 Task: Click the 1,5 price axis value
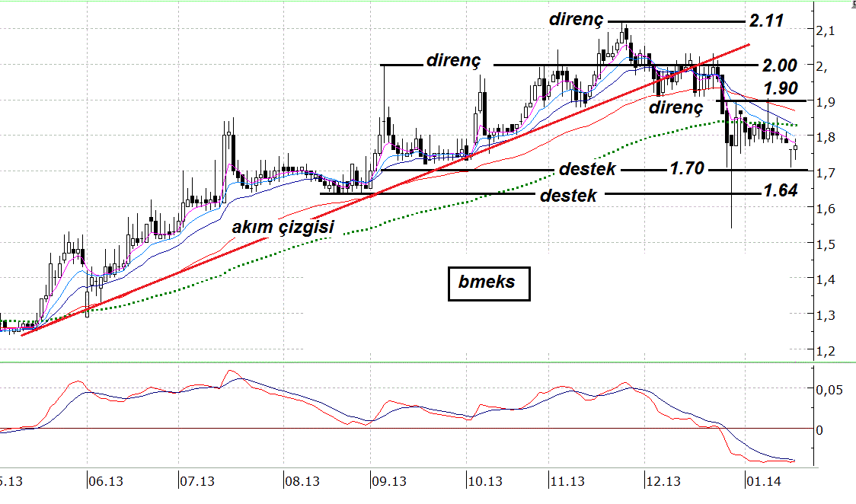click(826, 244)
